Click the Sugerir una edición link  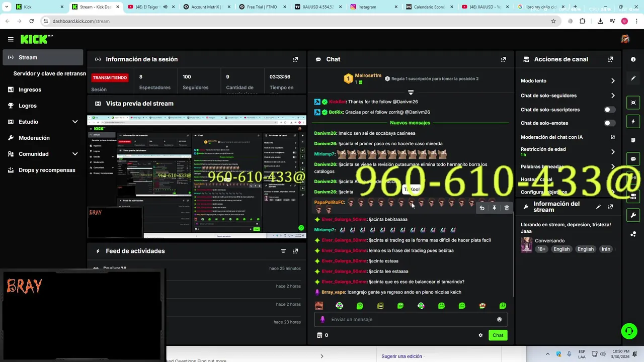(401, 356)
